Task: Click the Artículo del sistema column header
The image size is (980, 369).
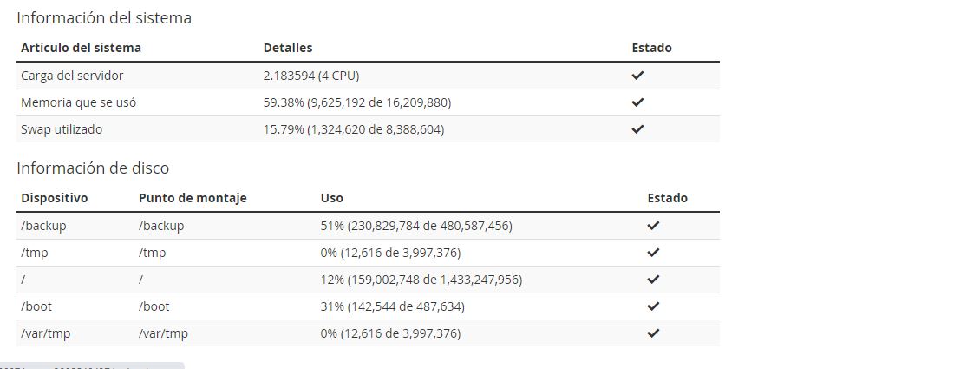Action: (81, 48)
